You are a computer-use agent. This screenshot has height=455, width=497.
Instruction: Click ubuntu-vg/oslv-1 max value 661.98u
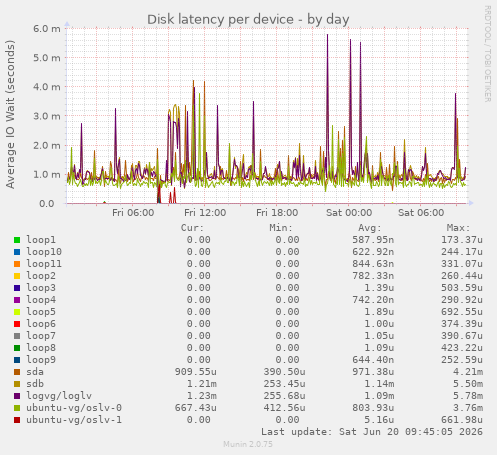tap(462, 420)
